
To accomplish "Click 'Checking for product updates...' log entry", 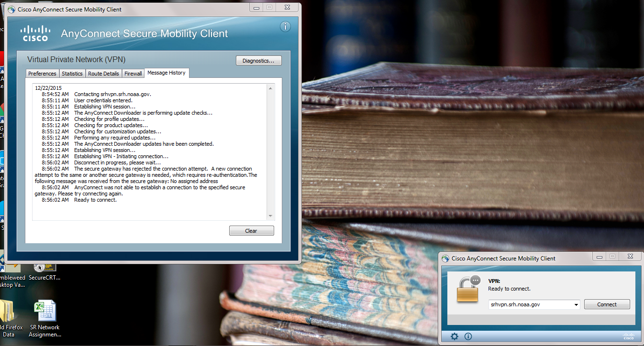I will [111, 125].
